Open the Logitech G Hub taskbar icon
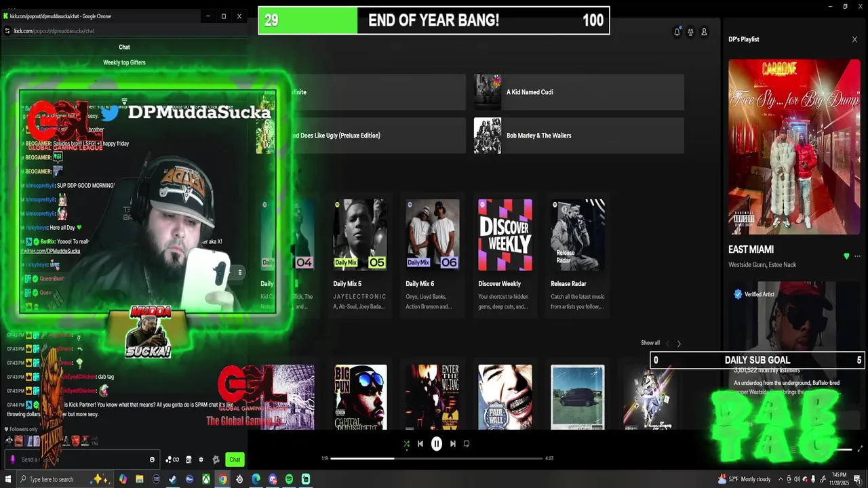This screenshot has height=488, width=868. click(239, 479)
